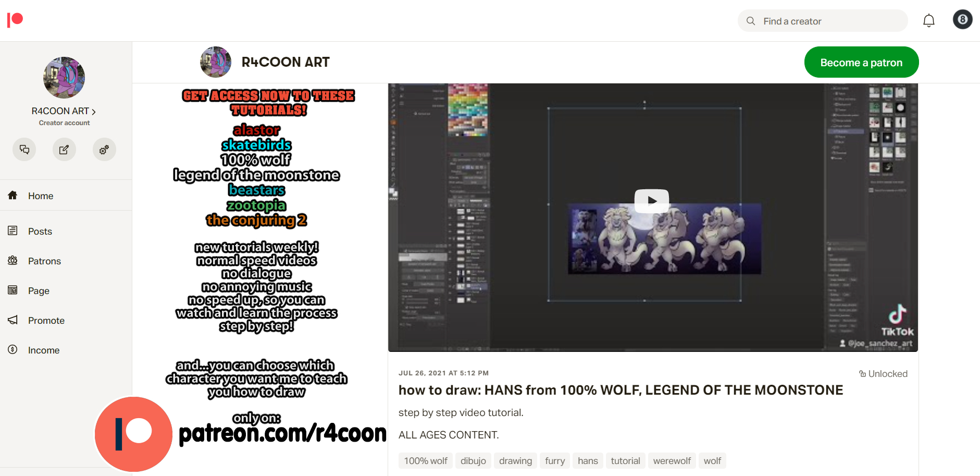Create a new post with the pencil icon

pos(64,150)
